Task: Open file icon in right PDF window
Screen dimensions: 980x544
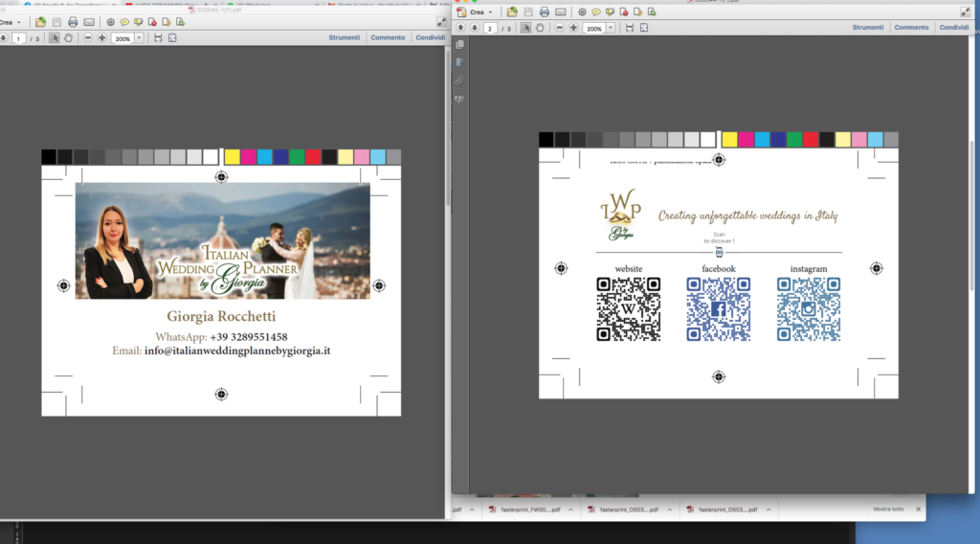Action: click(x=512, y=11)
